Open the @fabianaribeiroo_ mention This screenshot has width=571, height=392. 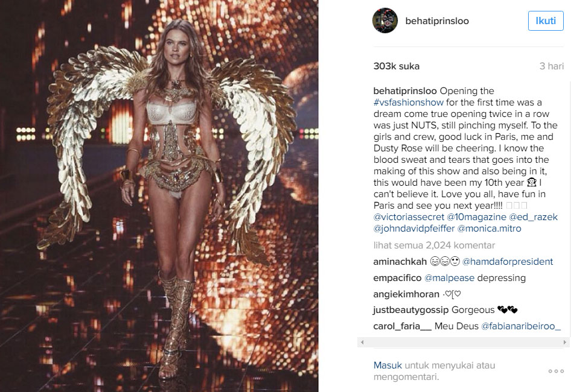[521, 326]
